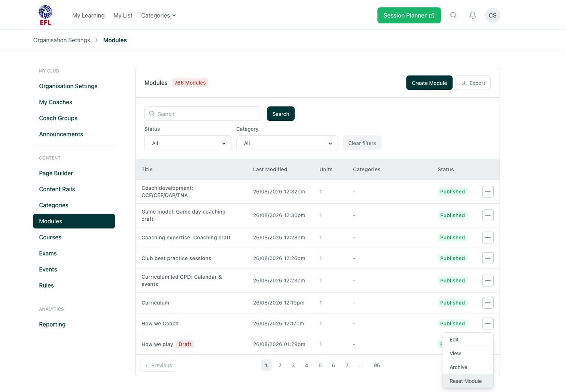Expand the Categories nav dropdown
The width and height of the screenshot is (566, 392).
click(158, 15)
